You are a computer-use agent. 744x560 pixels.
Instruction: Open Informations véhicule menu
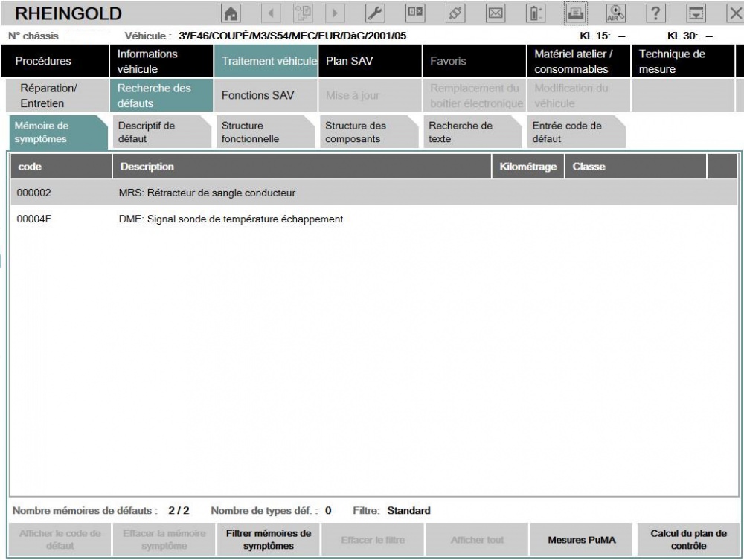click(x=161, y=61)
